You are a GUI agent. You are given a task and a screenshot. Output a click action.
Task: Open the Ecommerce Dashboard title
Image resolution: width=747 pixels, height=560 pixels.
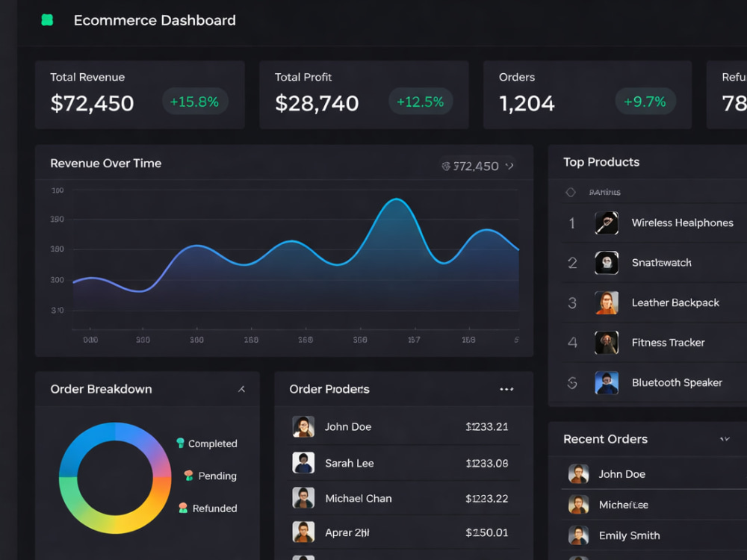(155, 20)
